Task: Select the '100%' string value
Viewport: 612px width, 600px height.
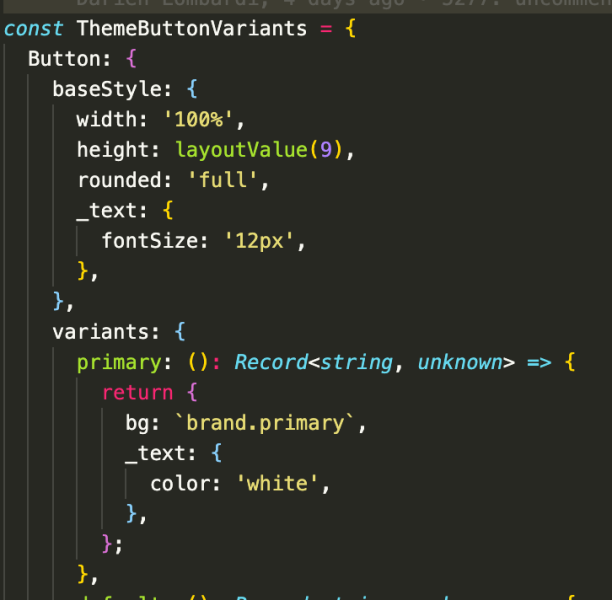Action: pyautogui.click(x=198, y=119)
